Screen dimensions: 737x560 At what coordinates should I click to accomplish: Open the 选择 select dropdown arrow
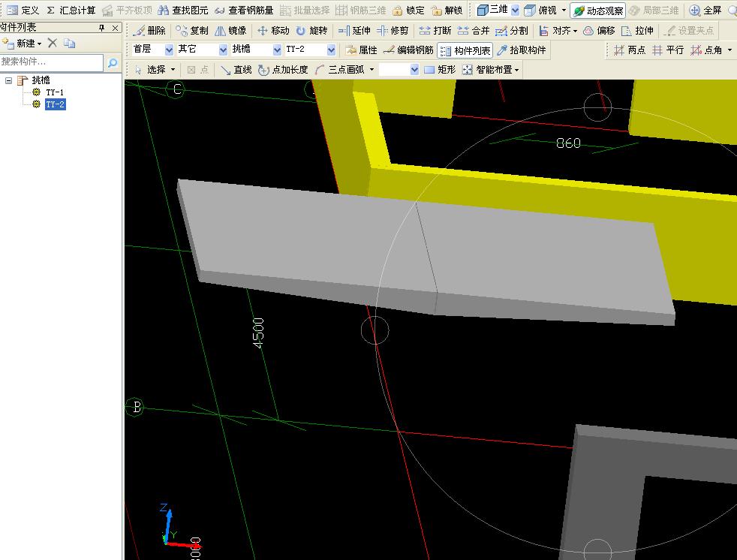[173, 70]
